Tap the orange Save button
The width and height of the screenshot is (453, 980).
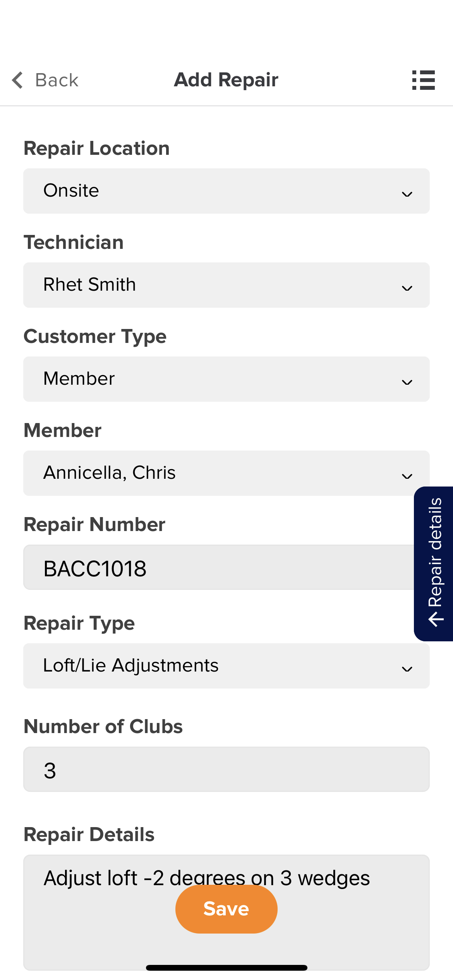click(x=226, y=909)
